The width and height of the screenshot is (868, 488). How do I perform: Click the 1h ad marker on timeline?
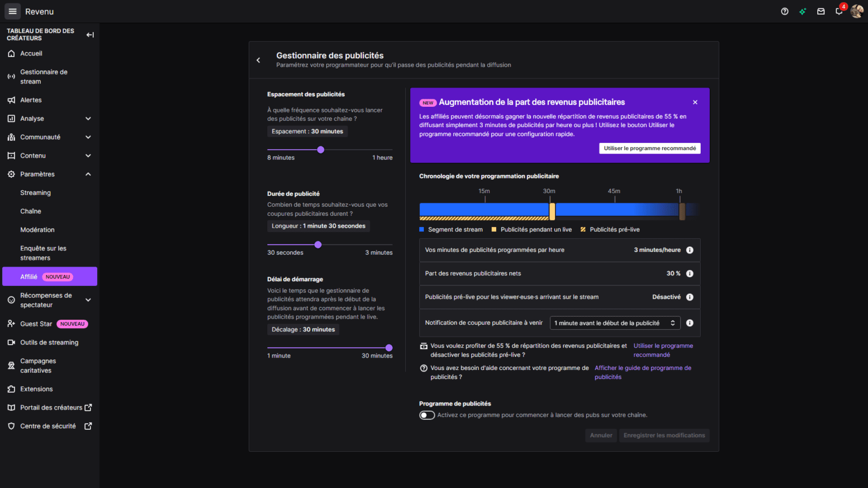pos(682,211)
